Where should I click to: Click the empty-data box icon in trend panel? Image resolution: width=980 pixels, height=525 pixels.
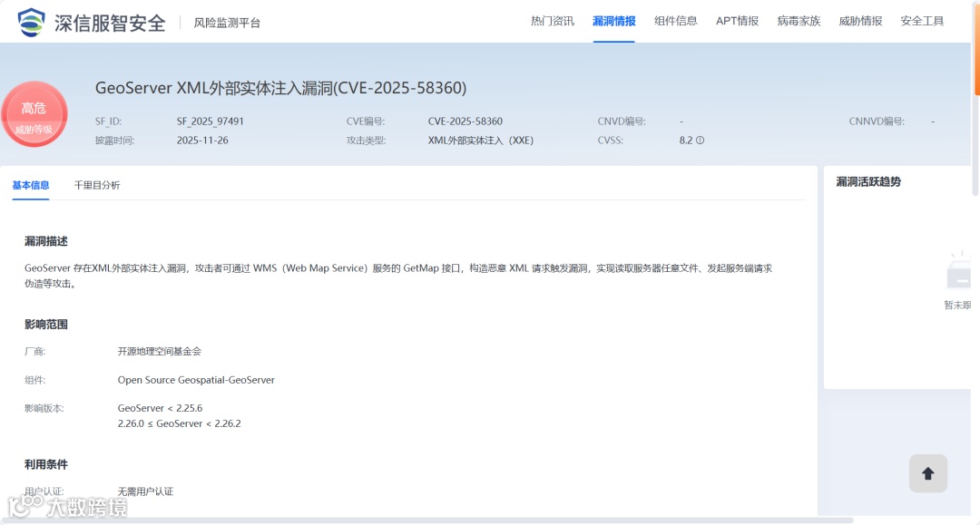coord(959,271)
